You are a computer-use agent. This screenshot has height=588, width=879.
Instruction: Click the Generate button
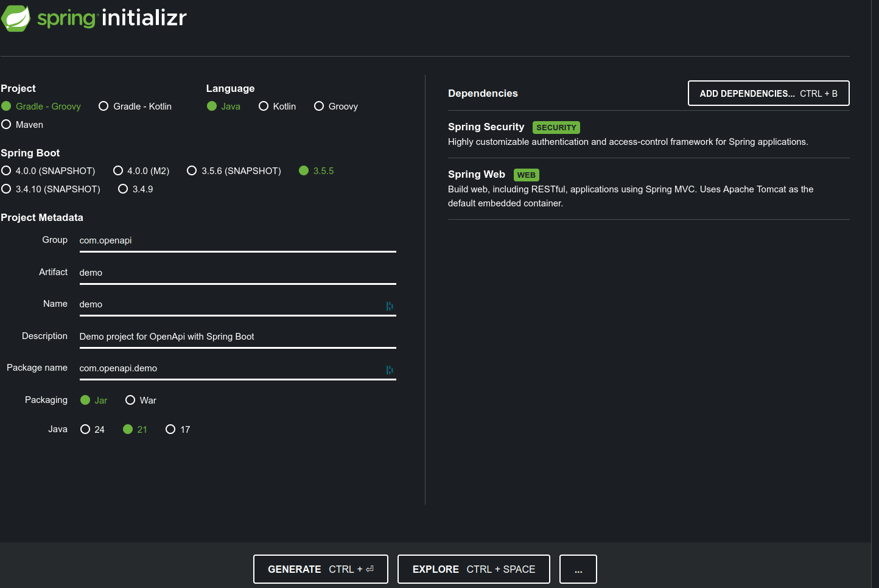(x=321, y=569)
